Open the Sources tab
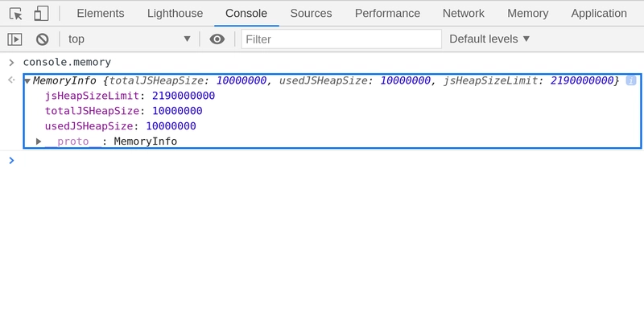 [311, 13]
